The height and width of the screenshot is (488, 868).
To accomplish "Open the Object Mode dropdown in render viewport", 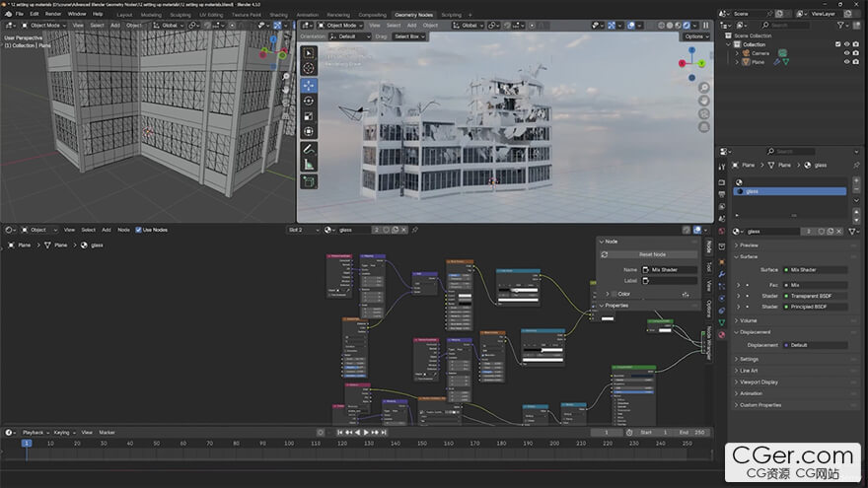I will click(342, 25).
